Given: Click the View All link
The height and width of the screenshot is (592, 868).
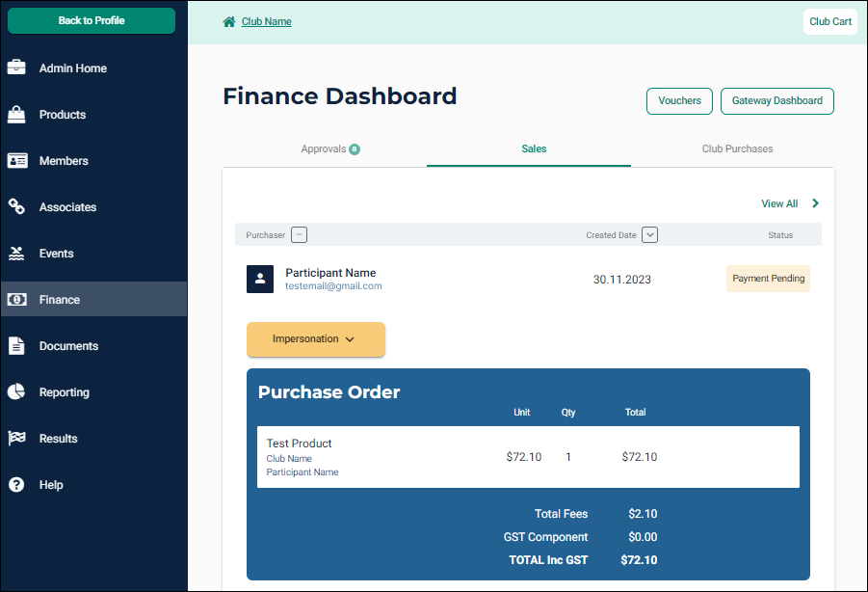Looking at the screenshot, I should (x=779, y=203).
